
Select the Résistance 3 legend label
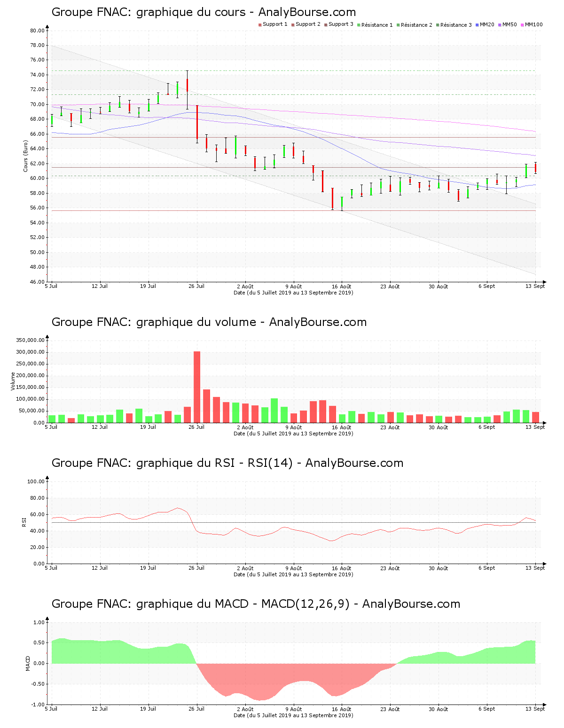click(x=454, y=24)
